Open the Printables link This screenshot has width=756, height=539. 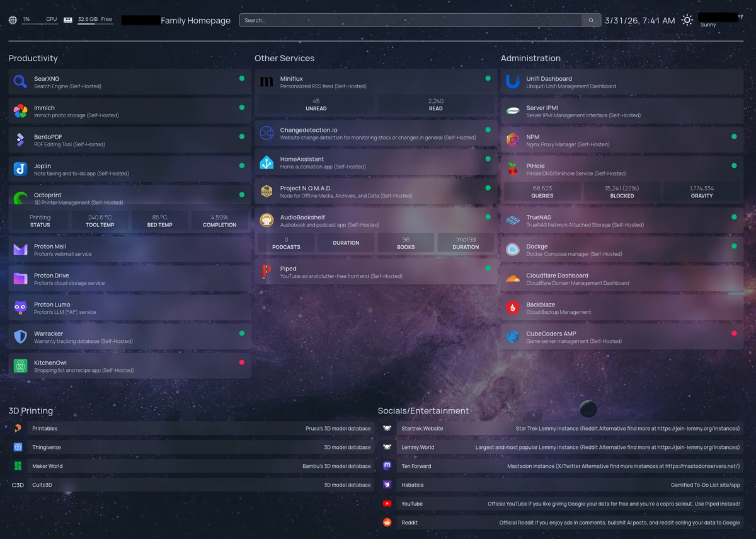45,429
